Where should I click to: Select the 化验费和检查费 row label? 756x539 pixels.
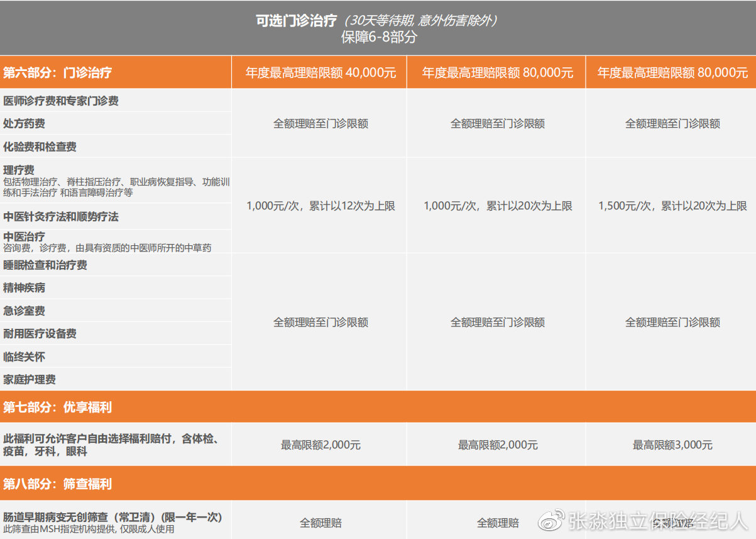point(40,146)
